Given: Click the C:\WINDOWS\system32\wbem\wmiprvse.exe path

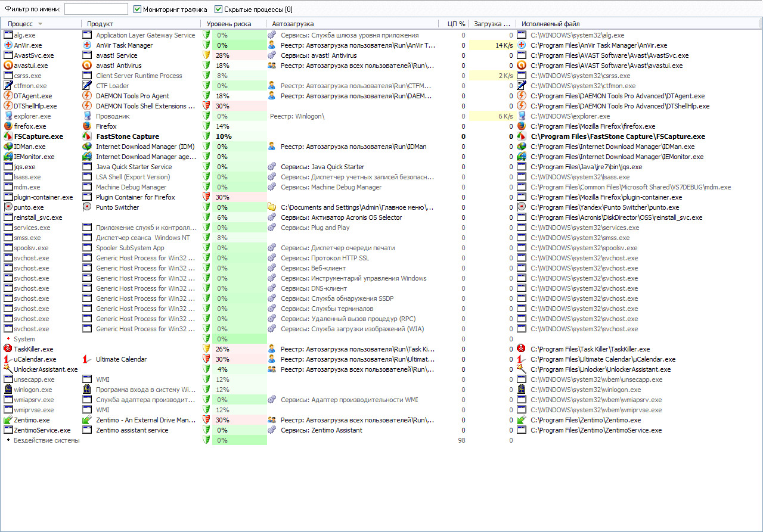Looking at the screenshot, I should 596,410.
